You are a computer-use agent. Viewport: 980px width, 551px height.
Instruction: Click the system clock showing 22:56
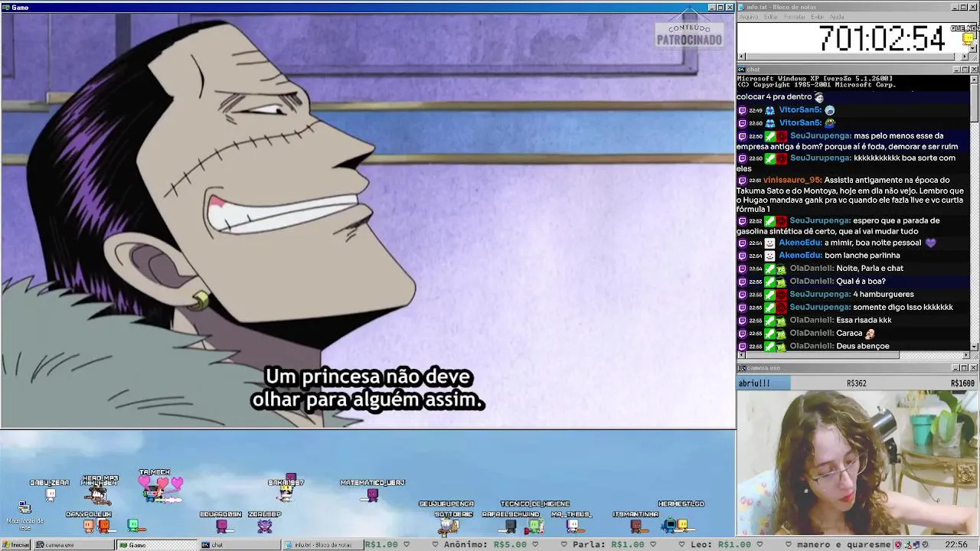pyautogui.click(x=956, y=545)
